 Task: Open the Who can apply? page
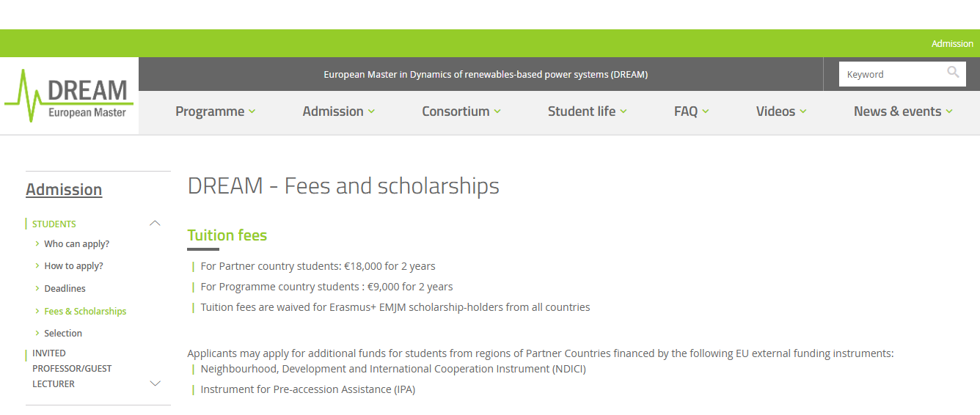point(76,244)
